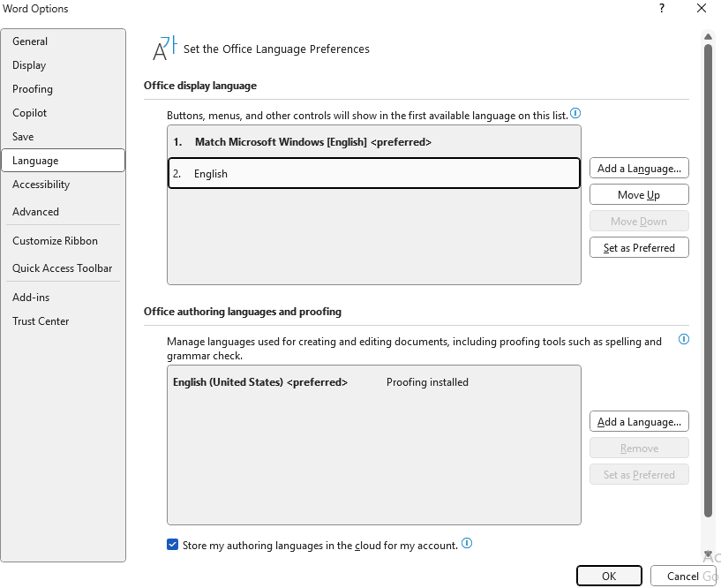Image resolution: width=721 pixels, height=588 pixels.
Task: Open the Trust Center category
Action: [41, 321]
